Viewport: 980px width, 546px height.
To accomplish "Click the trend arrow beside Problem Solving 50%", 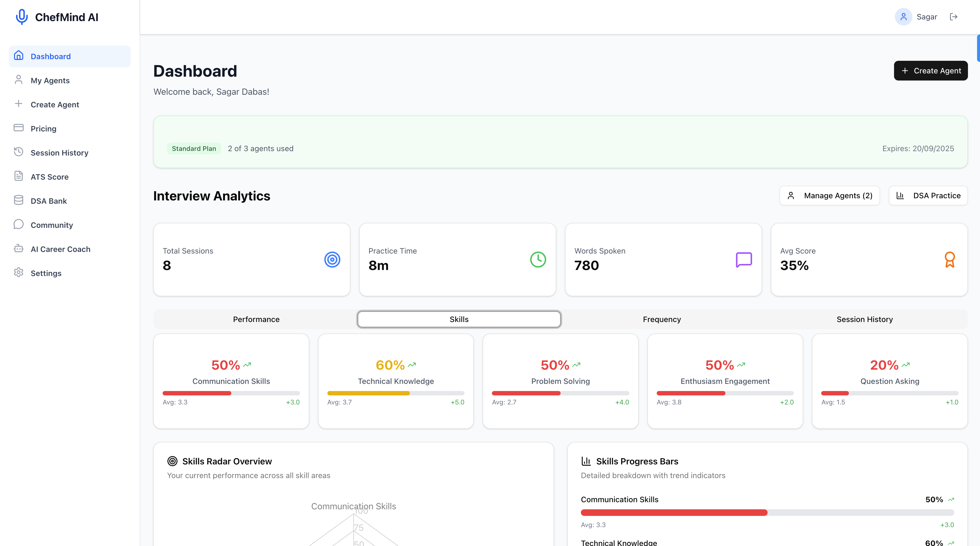I will 576,365.
